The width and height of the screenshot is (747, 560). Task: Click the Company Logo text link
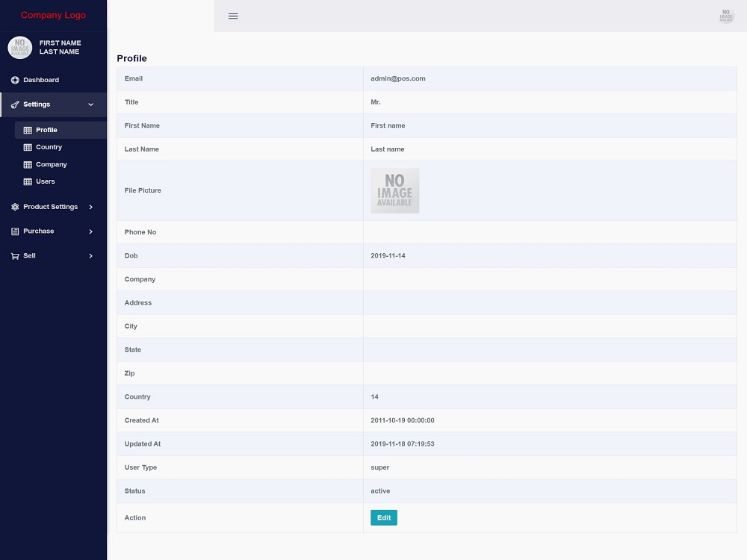[x=53, y=15]
